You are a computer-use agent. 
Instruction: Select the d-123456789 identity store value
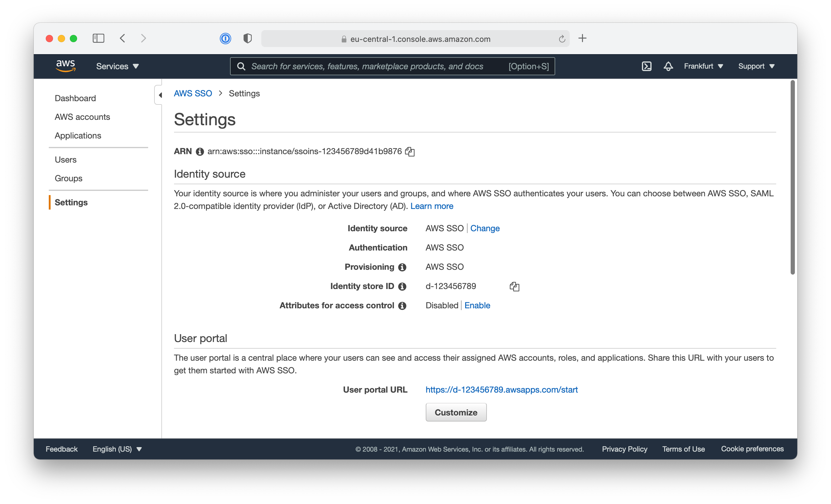pyautogui.click(x=450, y=286)
